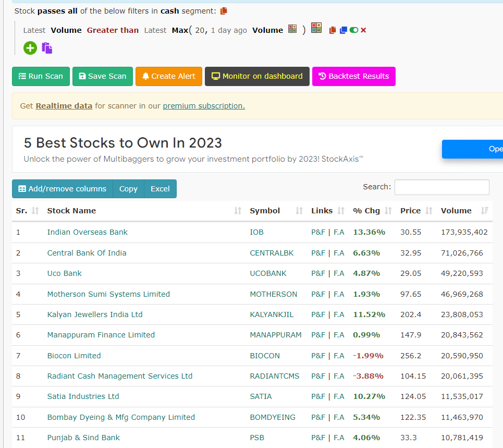This screenshot has height=448, width=503.
Task: Sort by Stock Name column arrows
Action: point(238,211)
